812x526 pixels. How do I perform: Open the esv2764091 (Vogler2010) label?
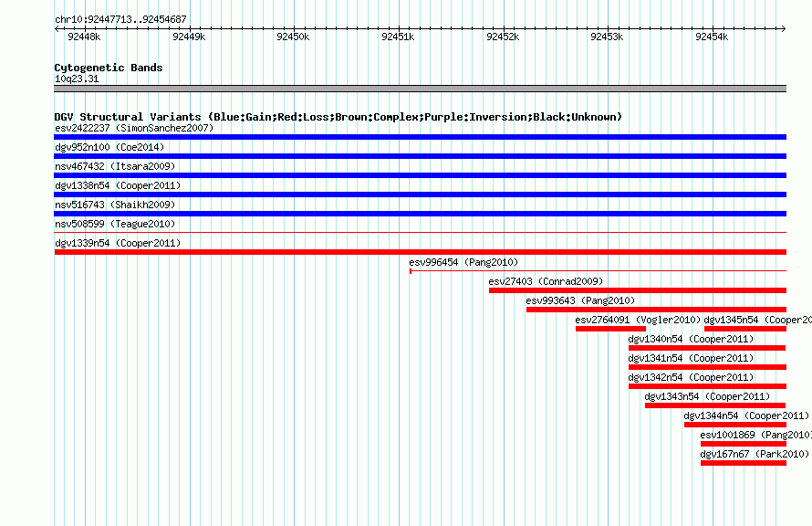[x=638, y=320]
